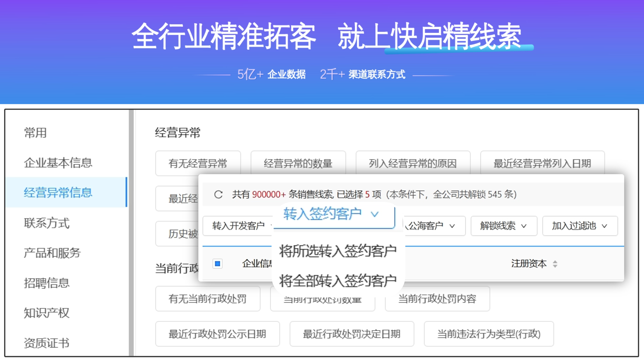Click the 900000+ leads count text
Screen dimensions: 644x362
pyautogui.click(x=269, y=194)
